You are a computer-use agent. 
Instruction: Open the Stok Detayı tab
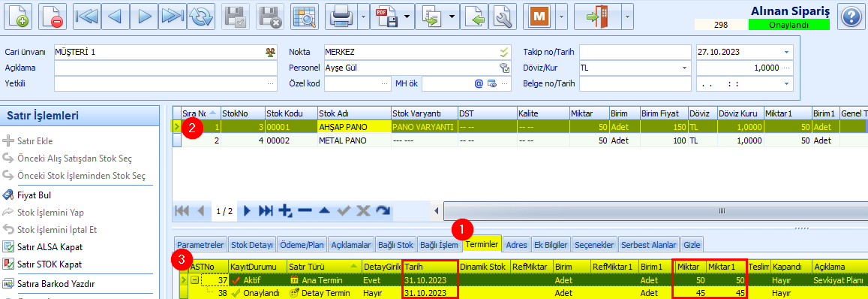pyautogui.click(x=252, y=245)
